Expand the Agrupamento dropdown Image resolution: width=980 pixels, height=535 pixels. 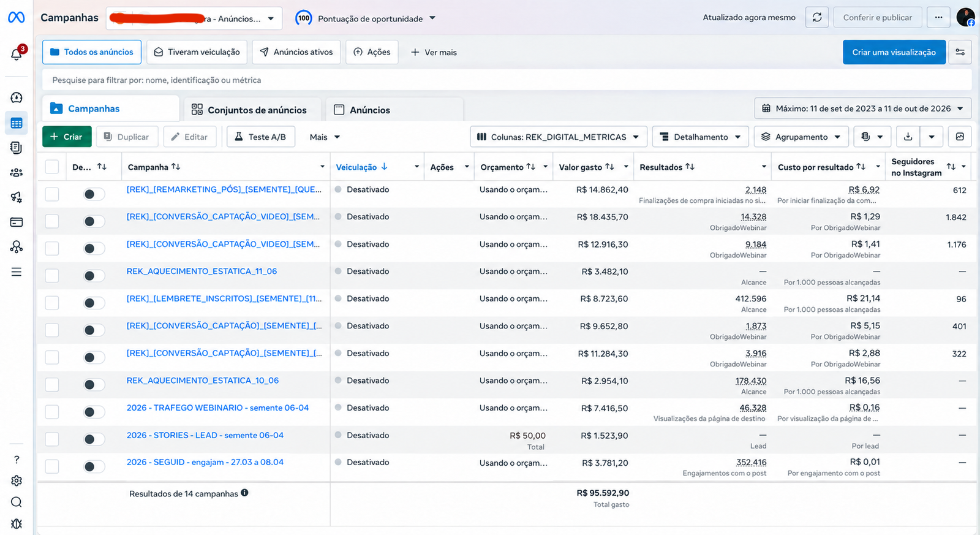[x=801, y=137]
